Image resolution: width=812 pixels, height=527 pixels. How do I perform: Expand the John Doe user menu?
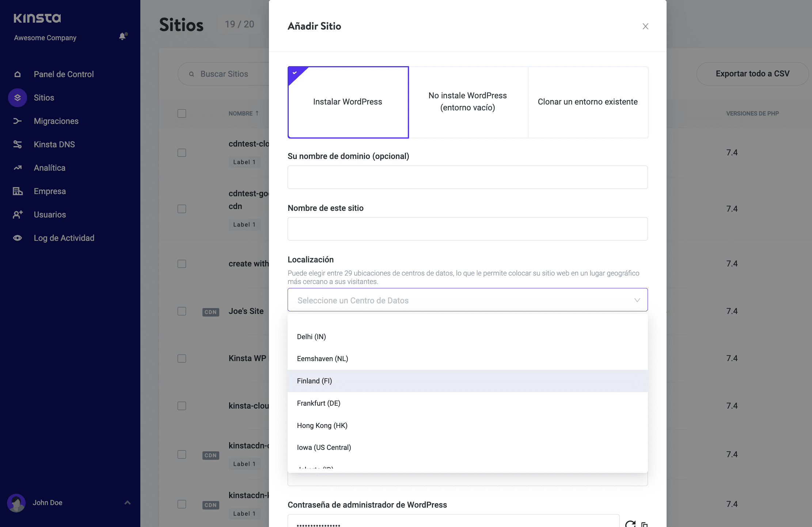pyautogui.click(x=127, y=503)
